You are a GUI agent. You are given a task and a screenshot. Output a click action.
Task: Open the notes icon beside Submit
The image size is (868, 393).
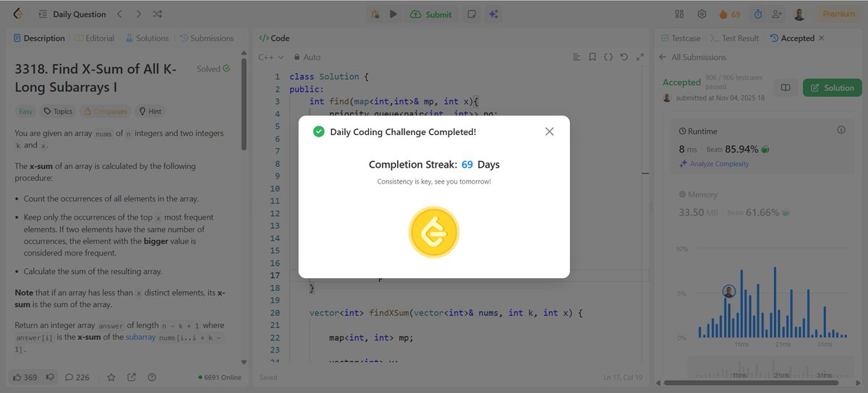pyautogui.click(x=472, y=14)
